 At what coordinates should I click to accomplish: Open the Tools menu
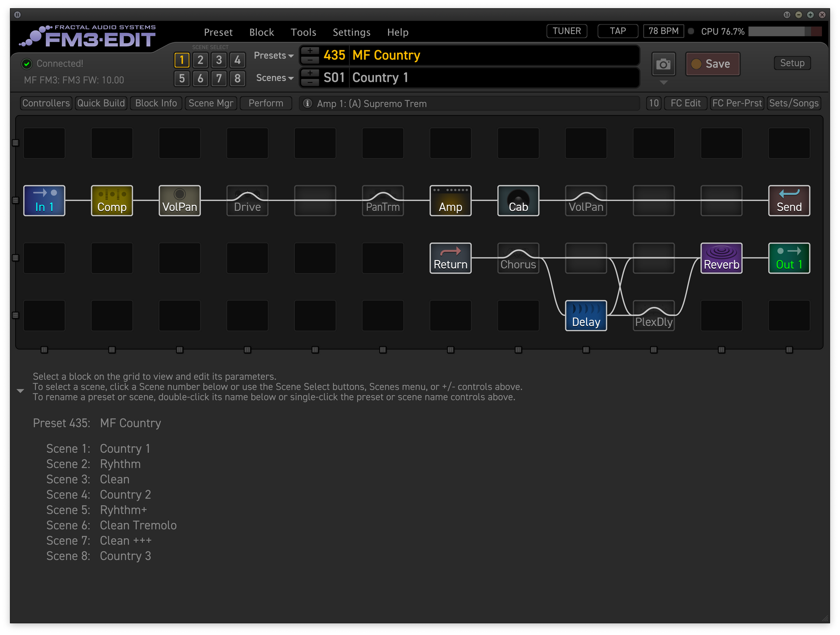pos(303,32)
